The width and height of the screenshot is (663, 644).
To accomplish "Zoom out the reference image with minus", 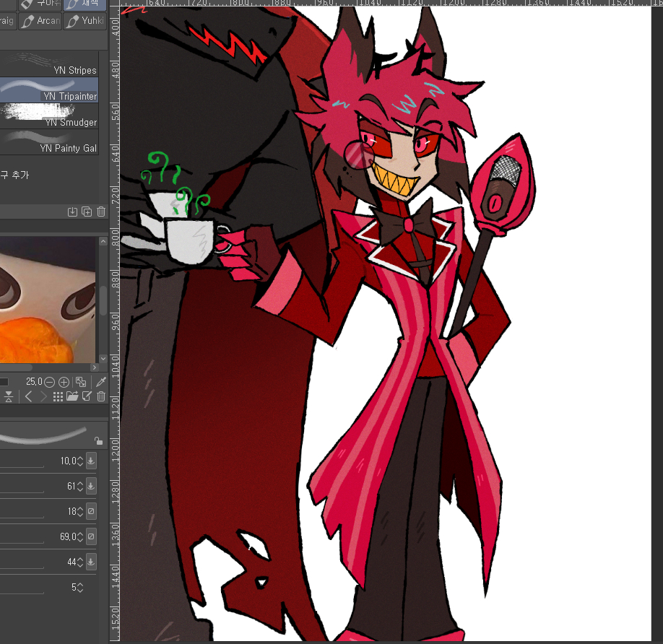I will point(49,382).
